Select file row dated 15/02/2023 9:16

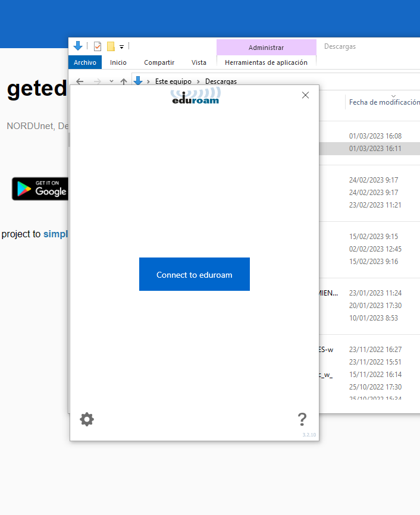pos(369,262)
